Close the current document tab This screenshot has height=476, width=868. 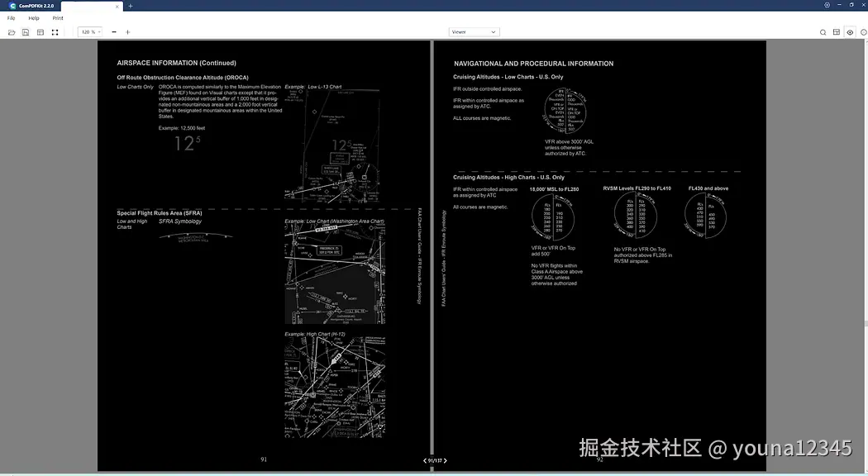pyautogui.click(x=117, y=6)
